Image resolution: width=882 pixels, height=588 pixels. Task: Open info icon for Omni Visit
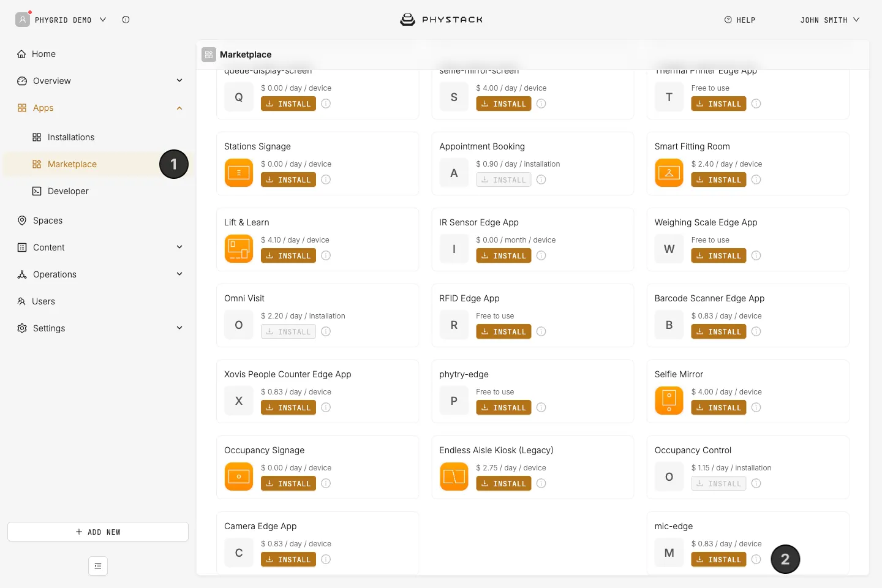point(326,331)
